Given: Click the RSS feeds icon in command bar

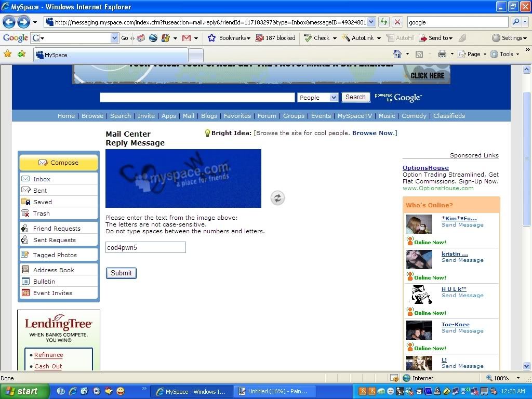Looking at the screenshot, I should [419, 54].
